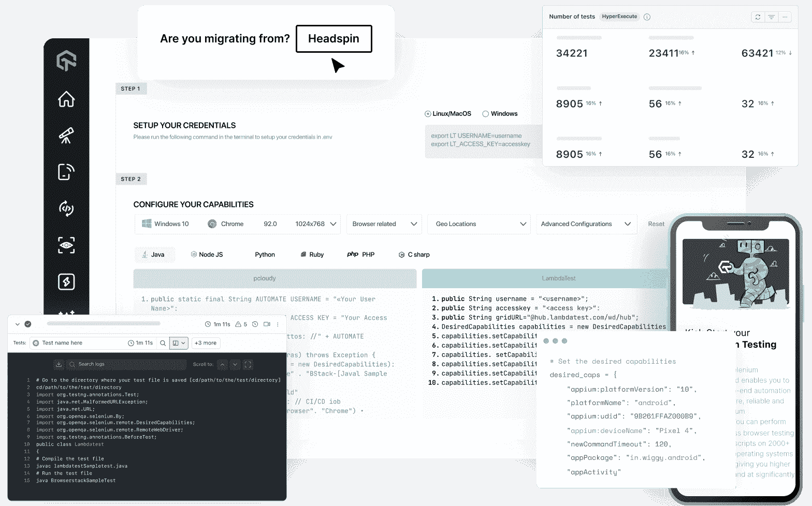The width and height of the screenshot is (812, 506).
Task: Click the passed checkmark status icon
Action: point(28,324)
